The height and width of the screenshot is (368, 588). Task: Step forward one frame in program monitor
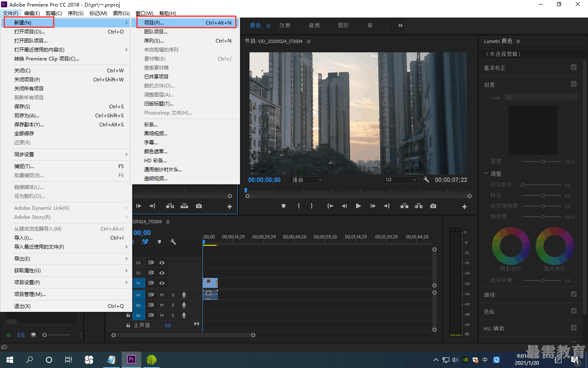pyautogui.click(x=373, y=206)
